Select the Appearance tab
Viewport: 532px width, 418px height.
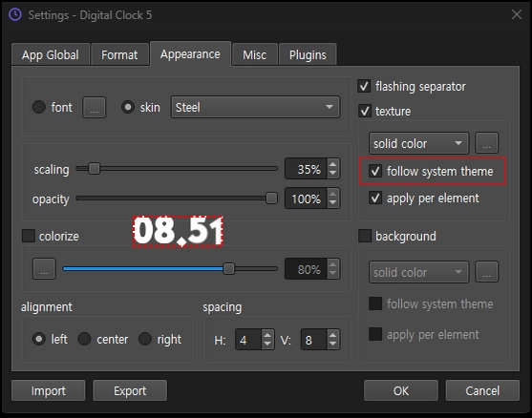point(190,53)
